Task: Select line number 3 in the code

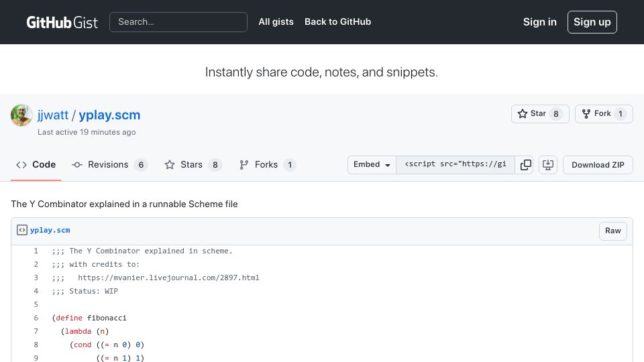Action: click(36, 278)
